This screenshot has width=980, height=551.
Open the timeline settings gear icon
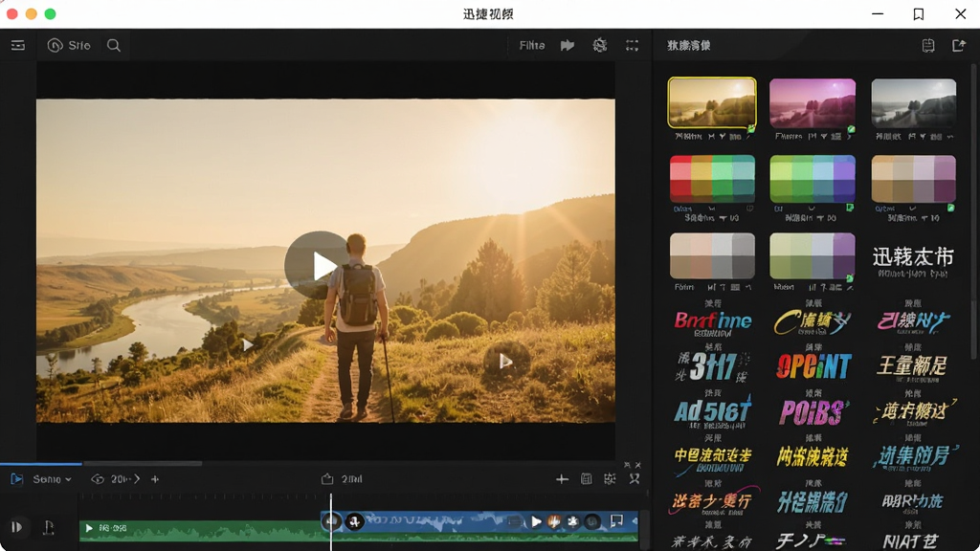coord(610,479)
